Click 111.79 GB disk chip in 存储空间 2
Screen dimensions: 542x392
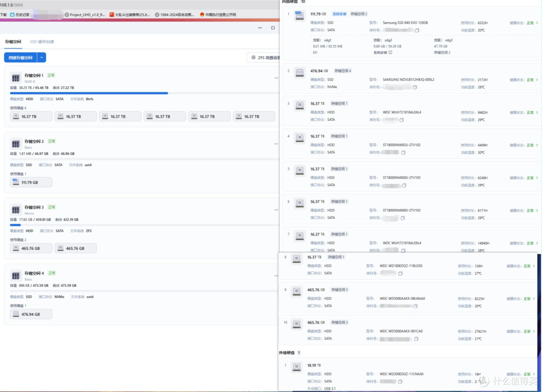click(31, 182)
